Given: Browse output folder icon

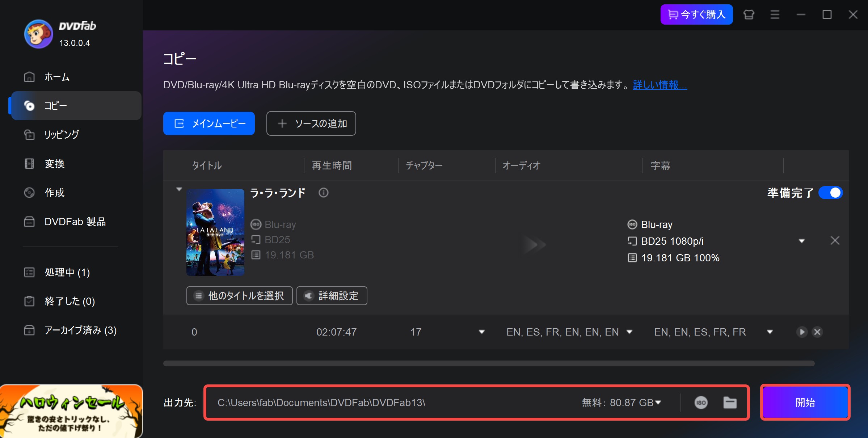Looking at the screenshot, I should tap(730, 403).
